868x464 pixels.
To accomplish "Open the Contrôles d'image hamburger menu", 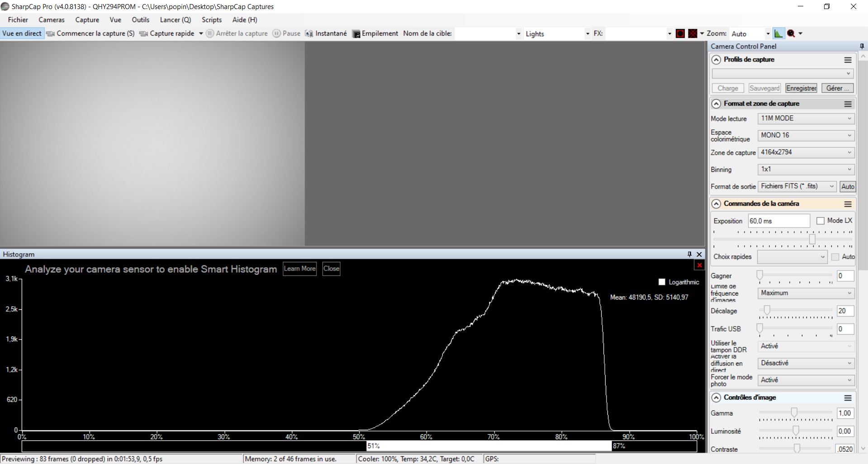I will pos(848,398).
